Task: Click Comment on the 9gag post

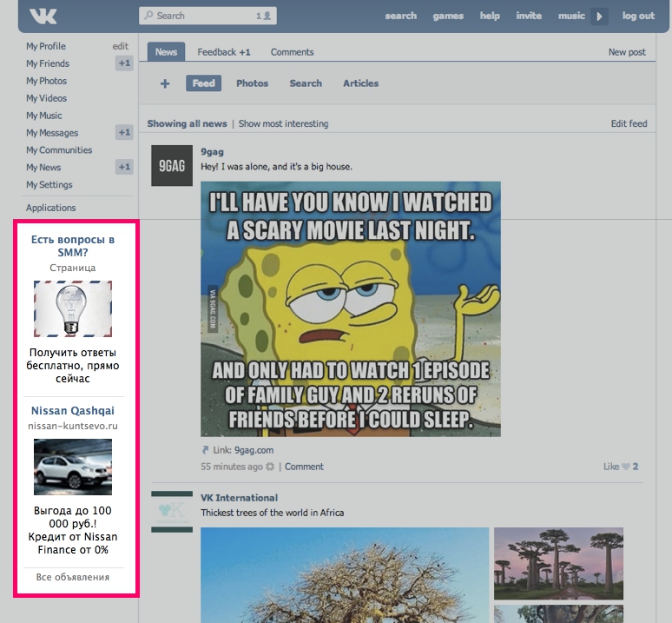Action: pyautogui.click(x=304, y=467)
